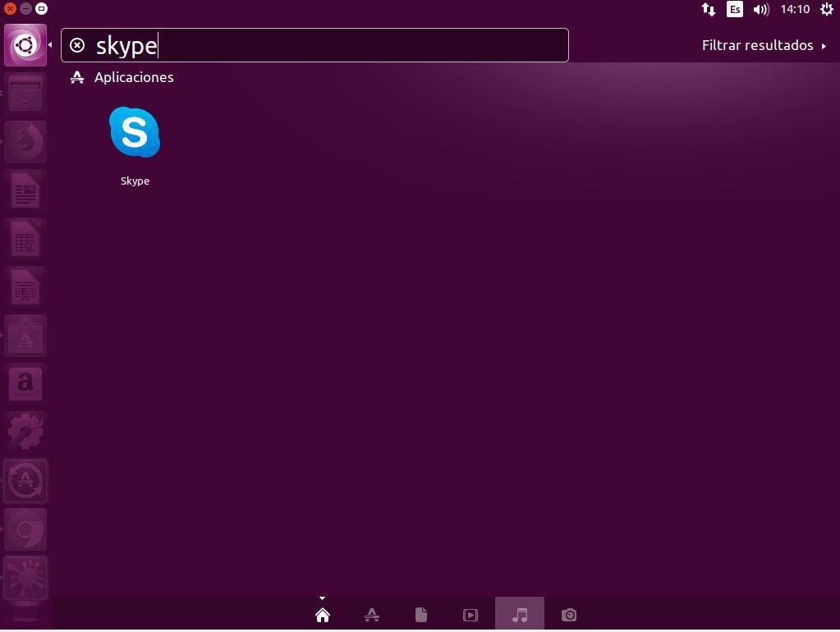Open Amazon from the launcher
The height and width of the screenshot is (632, 840).
tap(25, 383)
